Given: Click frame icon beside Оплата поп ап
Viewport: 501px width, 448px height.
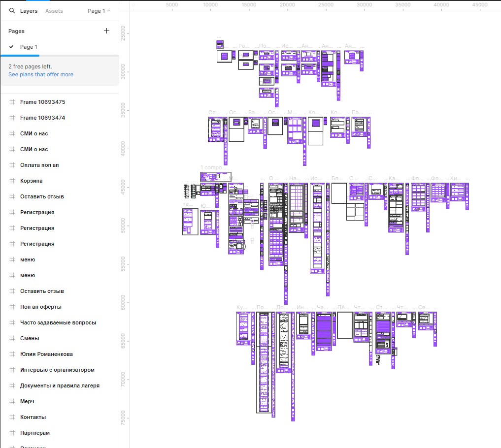Looking at the screenshot, I should pos(12,165).
